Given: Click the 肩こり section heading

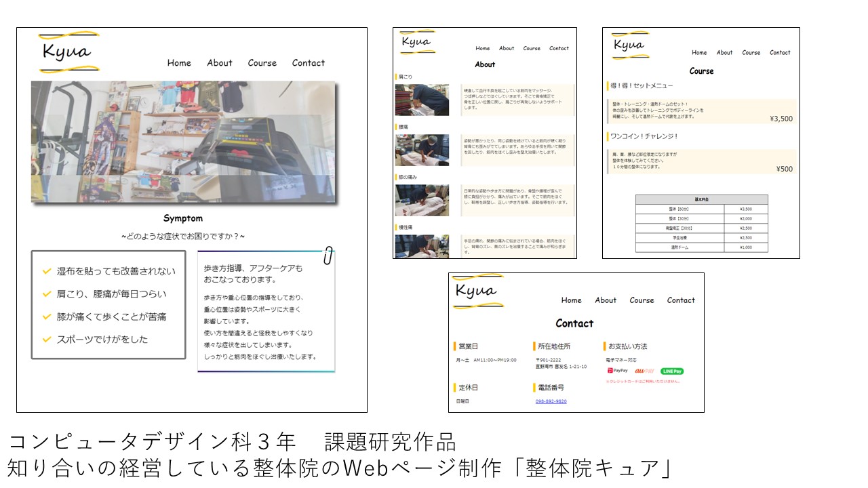Looking at the screenshot, I should (405, 77).
